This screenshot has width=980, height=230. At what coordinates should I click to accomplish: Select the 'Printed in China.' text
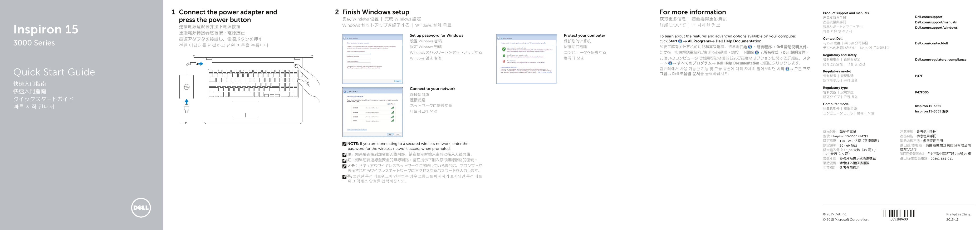pyautogui.click(x=958, y=214)
